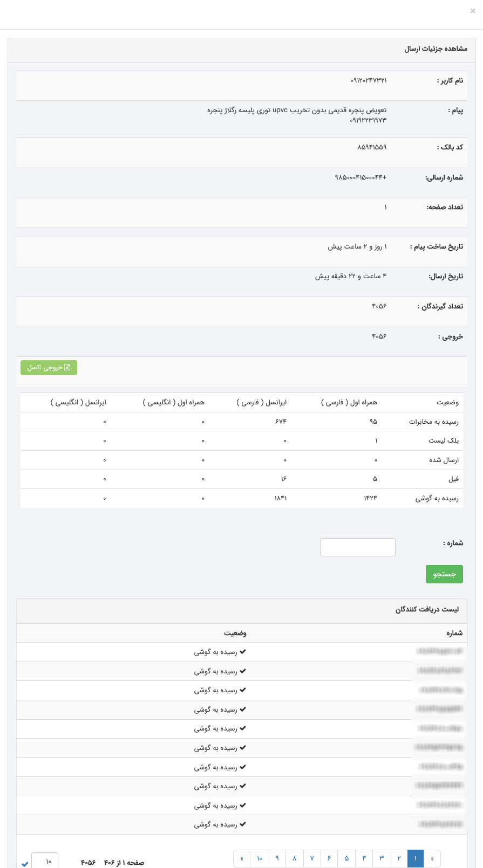This screenshot has width=483, height=868.
Task: Open page 10 of the recipients list
Action: tap(260, 858)
